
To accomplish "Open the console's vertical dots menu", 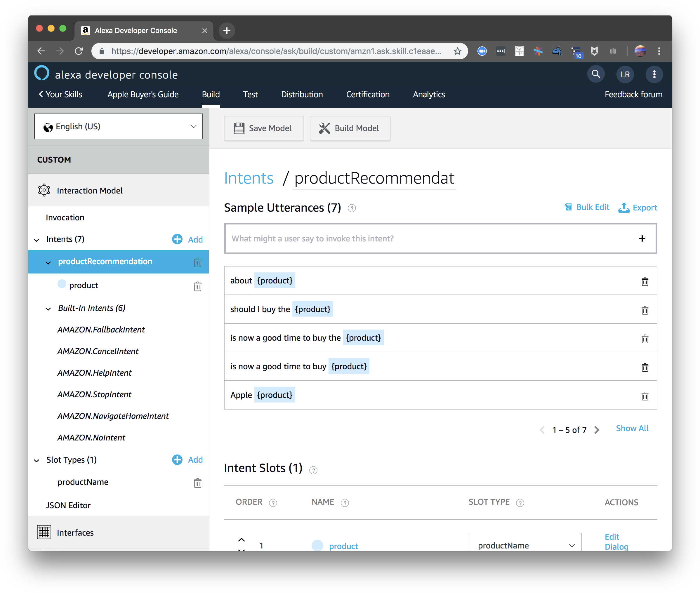I will point(654,74).
